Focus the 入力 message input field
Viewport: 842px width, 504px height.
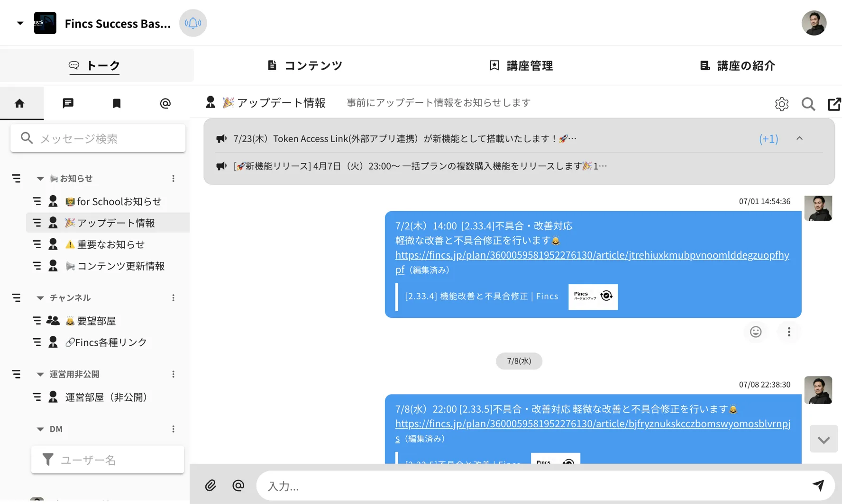(531, 486)
